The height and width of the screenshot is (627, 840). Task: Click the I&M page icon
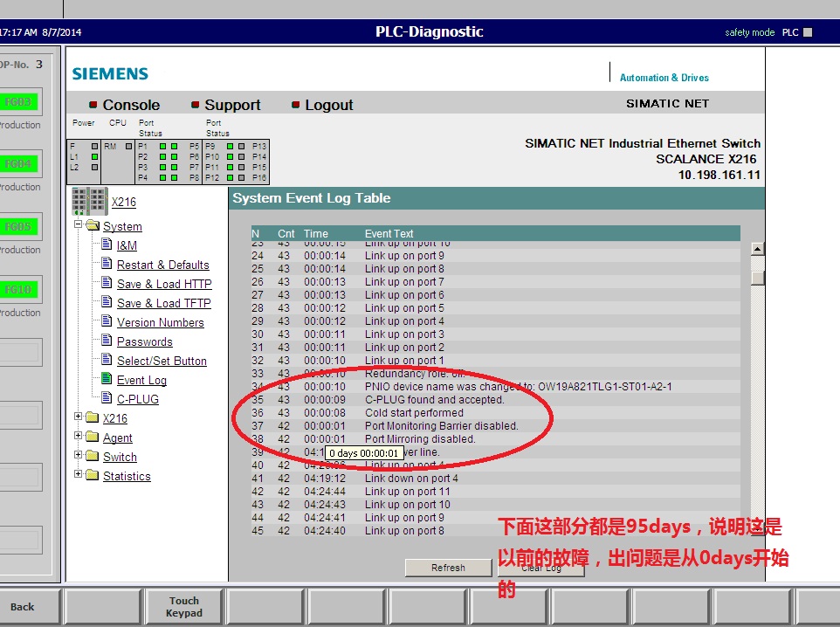(x=107, y=245)
